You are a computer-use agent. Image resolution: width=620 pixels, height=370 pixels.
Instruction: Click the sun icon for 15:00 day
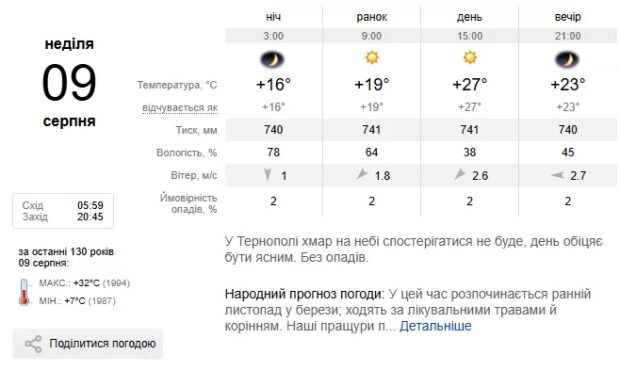(x=470, y=57)
